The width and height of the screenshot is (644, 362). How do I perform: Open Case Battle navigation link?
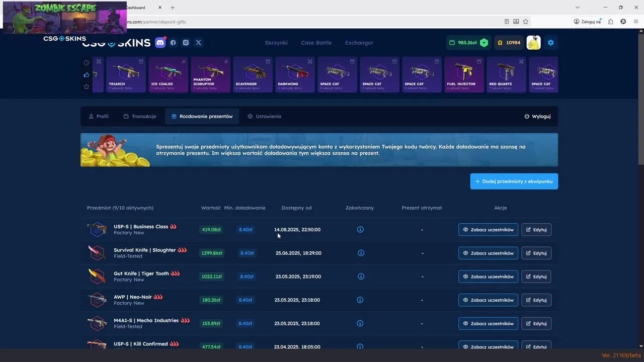coord(316,43)
